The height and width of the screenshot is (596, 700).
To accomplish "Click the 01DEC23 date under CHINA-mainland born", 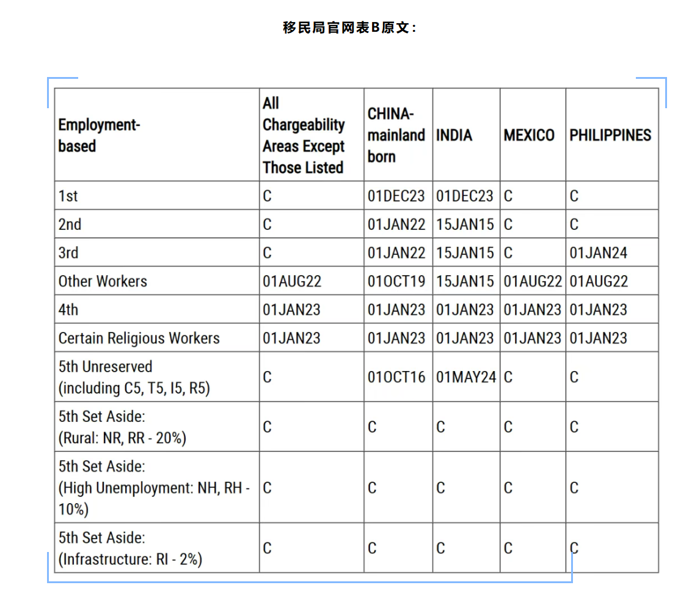I will pos(396,196).
